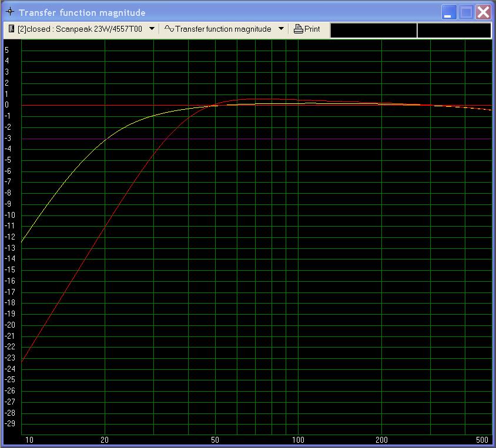The height and width of the screenshot is (448, 496).
Task: Click the printer icon in the toolbar
Action: 299,29
